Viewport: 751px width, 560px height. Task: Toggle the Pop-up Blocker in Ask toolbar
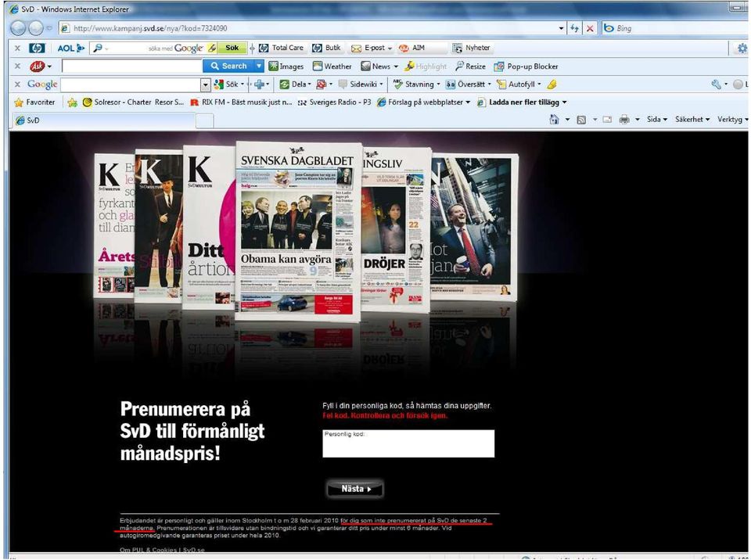(526, 66)
